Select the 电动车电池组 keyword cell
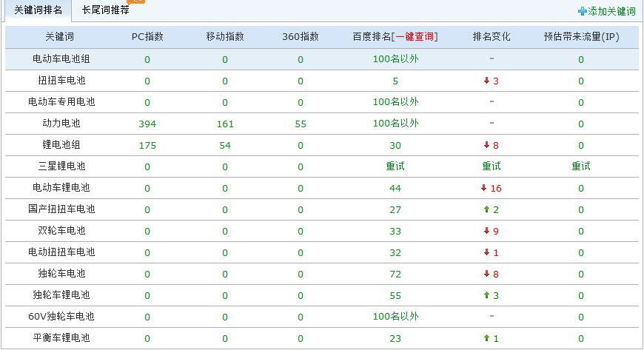This screenshot has width=644, height=350. tap(61, 59)
